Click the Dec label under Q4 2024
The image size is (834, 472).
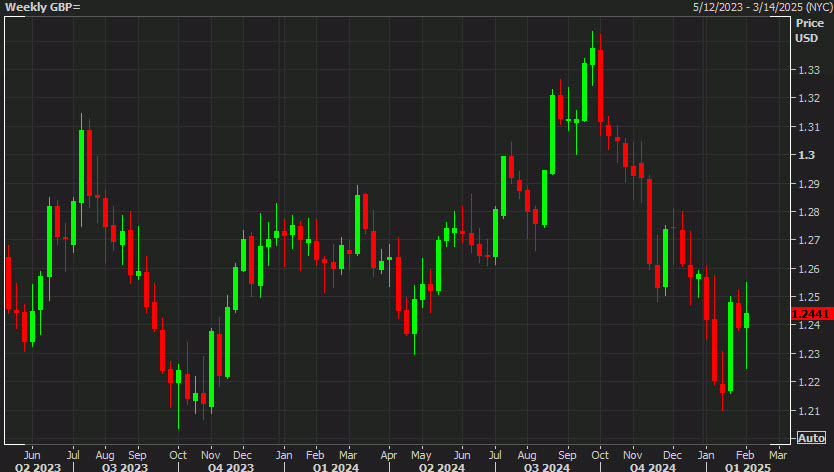[x=672, y=455]
